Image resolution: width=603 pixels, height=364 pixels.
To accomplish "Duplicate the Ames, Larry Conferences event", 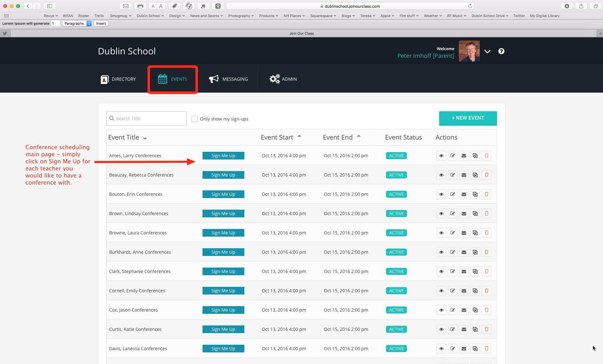I will pyautogui.click(x=475, y=156).
